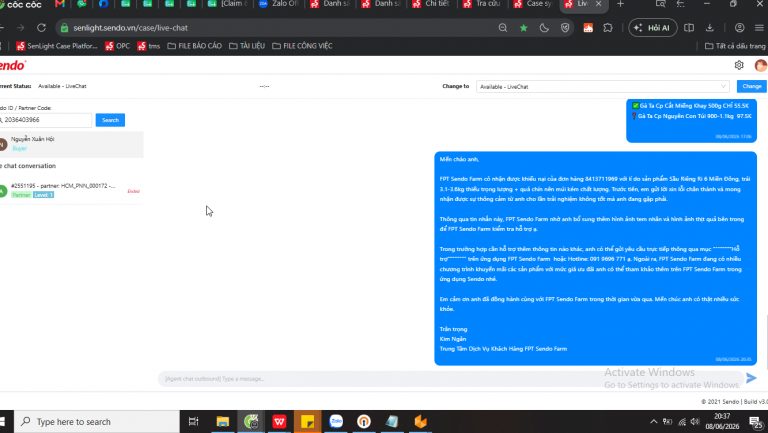Click the blue Change button
Viewport: 768px width, 433px height.
tap(752, 86)
